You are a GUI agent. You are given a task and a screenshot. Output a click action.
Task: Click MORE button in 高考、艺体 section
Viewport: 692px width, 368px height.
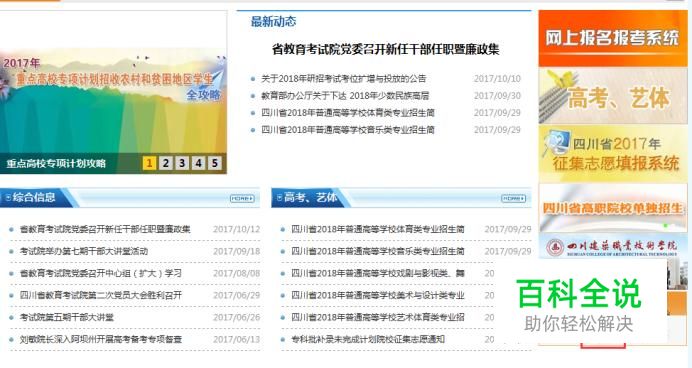tap(513, 199)
